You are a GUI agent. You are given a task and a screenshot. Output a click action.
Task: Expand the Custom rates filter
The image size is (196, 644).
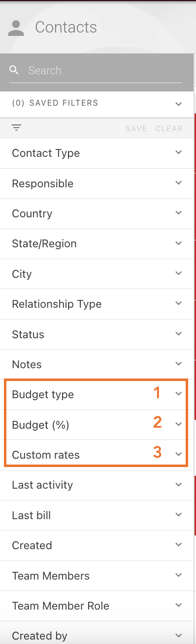point(97,455)
